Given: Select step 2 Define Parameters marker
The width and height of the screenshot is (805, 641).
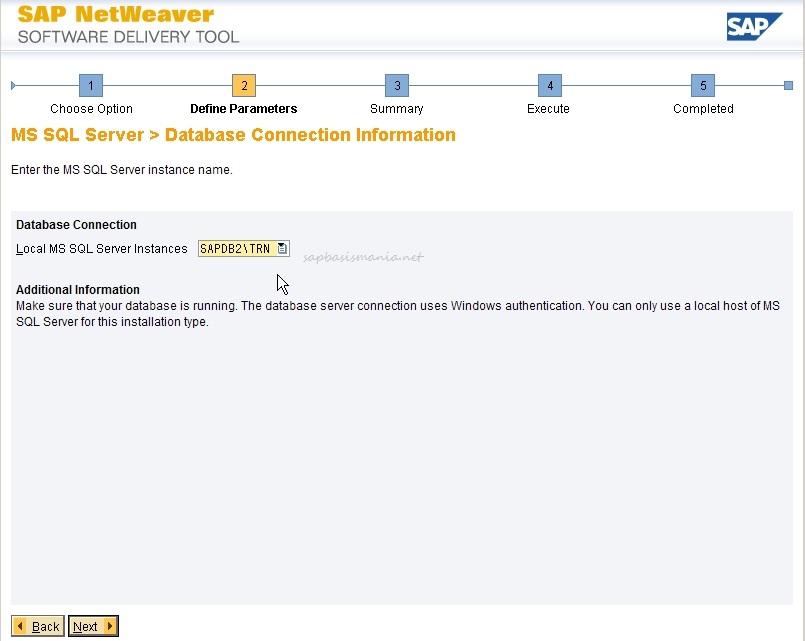Looking at the screenshot, I should pyautogui.click(x=244, y=85).
